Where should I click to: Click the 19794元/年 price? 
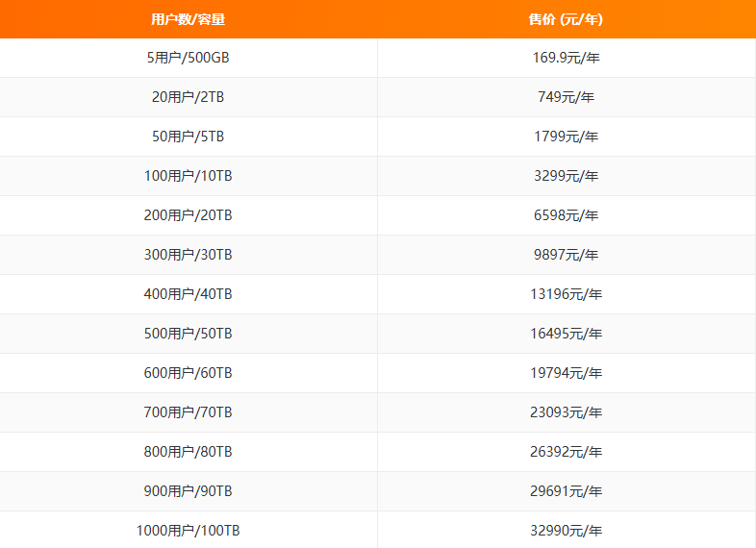click(x=566, y=373)
